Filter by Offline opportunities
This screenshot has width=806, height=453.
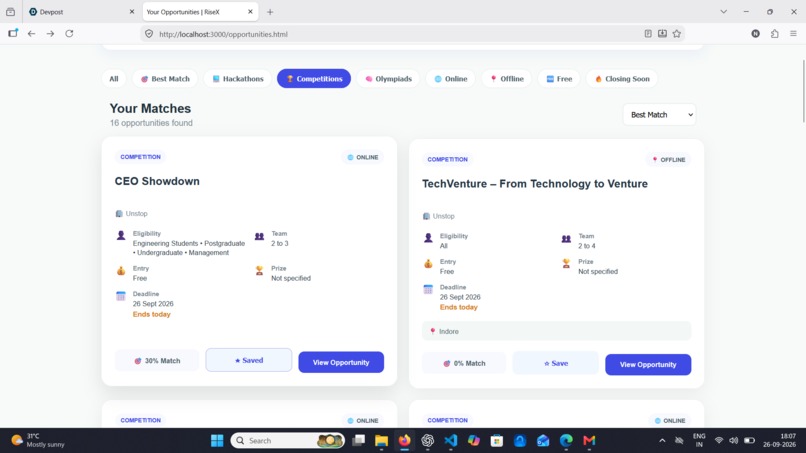506,79
